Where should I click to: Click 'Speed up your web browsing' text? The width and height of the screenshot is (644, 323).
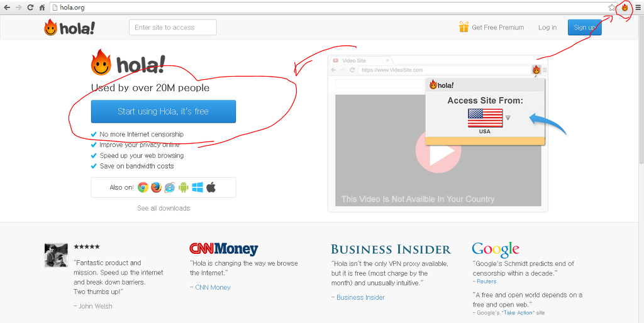tap(142, 156)
